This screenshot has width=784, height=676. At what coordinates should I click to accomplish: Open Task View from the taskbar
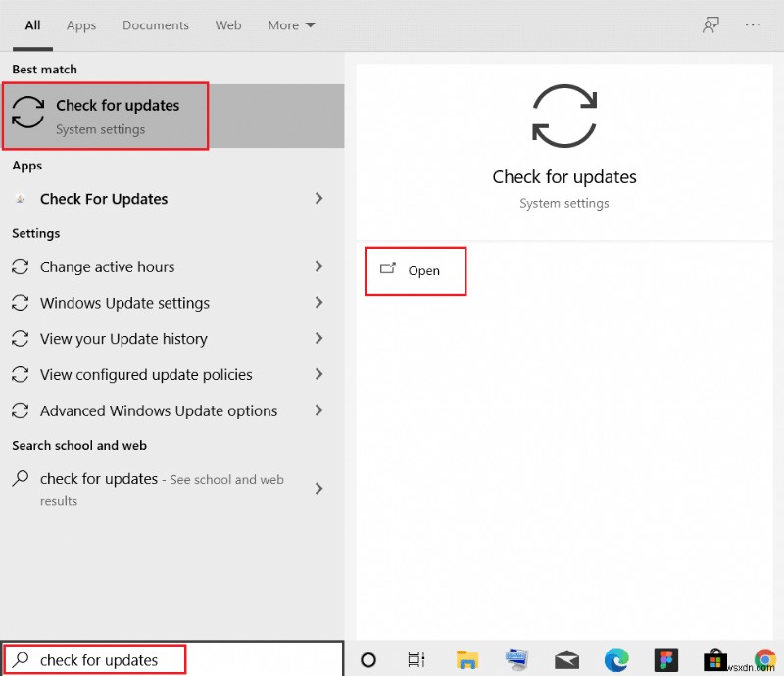pyautogui.click(x=416, y=659)
